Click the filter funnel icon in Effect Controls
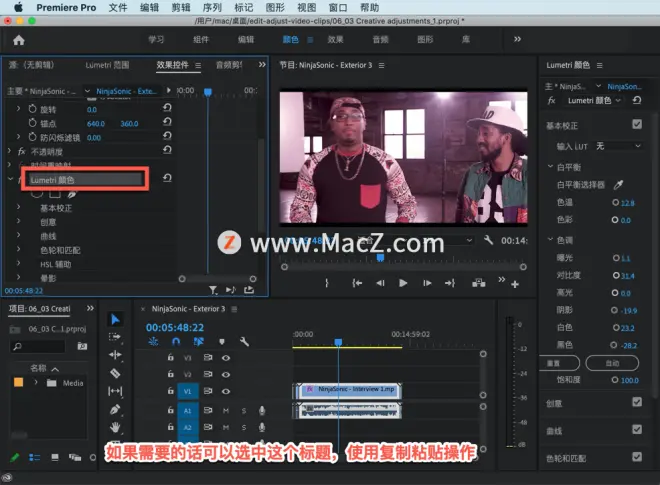The height and width of the screenshot is (485, 660). click(213, 290)
